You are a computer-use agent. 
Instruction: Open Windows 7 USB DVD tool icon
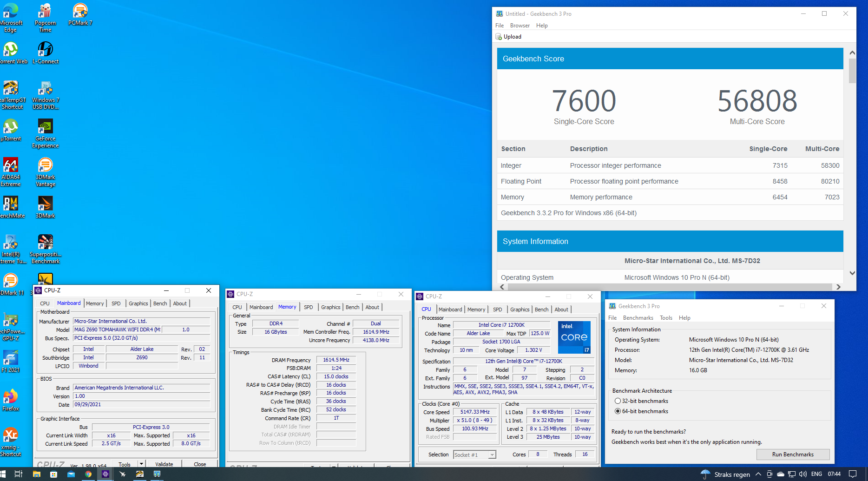coord(45,95)
